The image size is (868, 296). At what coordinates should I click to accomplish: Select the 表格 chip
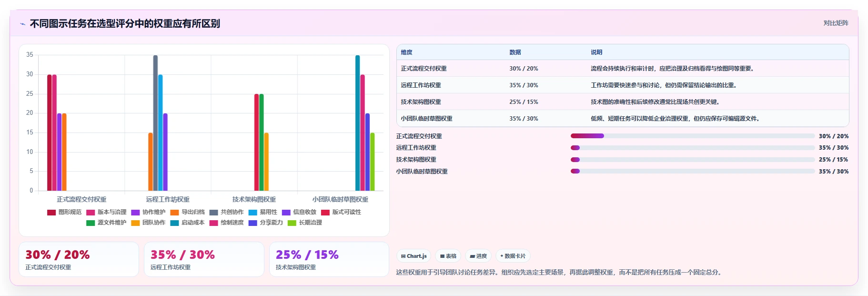pyautogui.click(x=448, y=256)
